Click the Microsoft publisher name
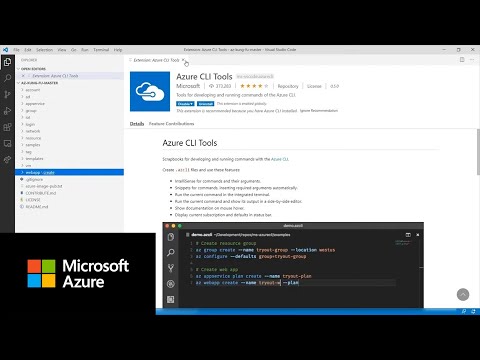The height and width of the screenshot is (360, 480). click(188, 86)
